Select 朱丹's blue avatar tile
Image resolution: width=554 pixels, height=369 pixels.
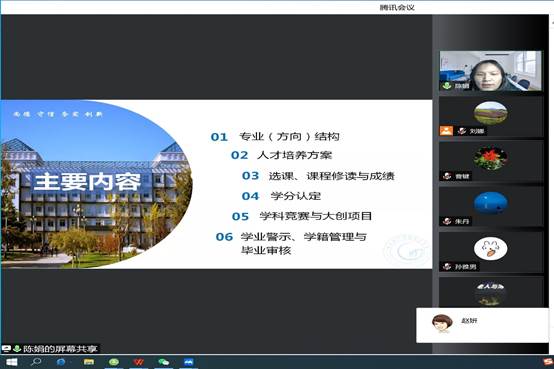(491, 206)
